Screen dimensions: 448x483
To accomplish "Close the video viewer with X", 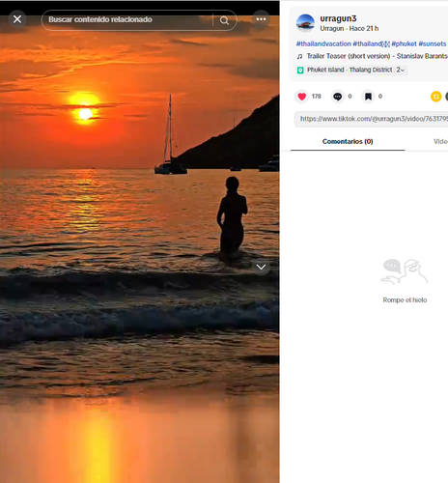I will pos(17,19).
